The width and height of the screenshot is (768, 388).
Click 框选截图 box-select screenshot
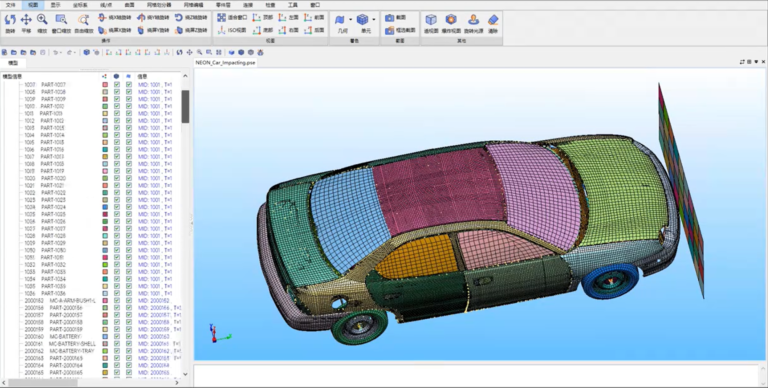click(x=400, y=30)
